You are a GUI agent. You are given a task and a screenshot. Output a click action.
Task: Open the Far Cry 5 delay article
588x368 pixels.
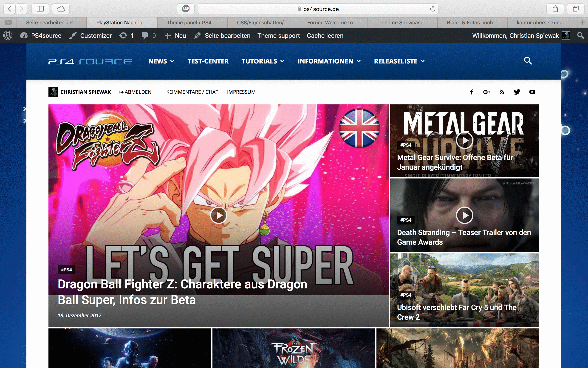(x=457, y=312)
